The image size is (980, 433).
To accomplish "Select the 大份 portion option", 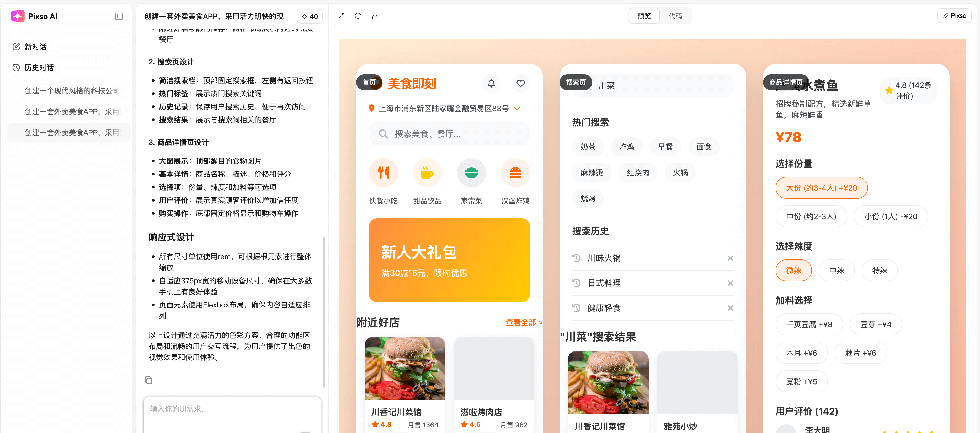I will 821,188.
